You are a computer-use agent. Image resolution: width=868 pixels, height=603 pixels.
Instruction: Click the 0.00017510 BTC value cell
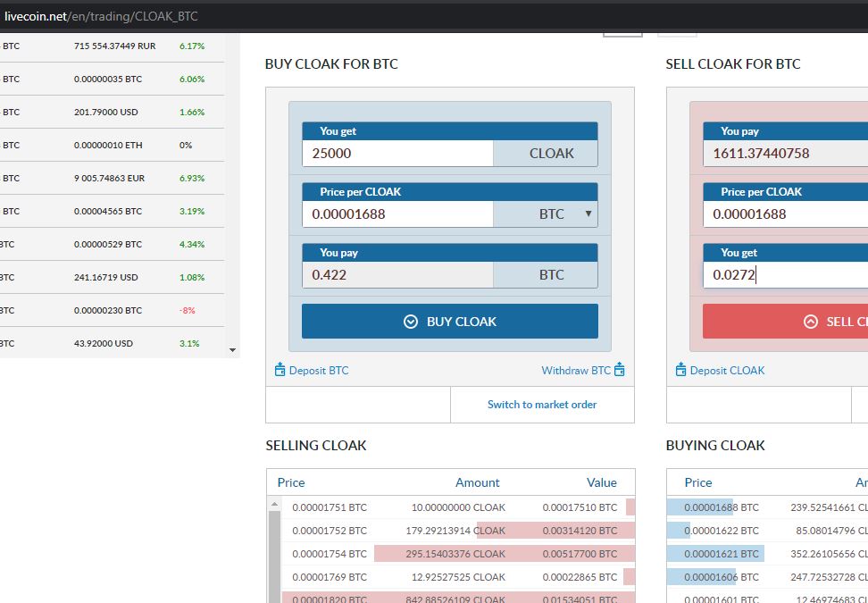(x=580, y=507)
